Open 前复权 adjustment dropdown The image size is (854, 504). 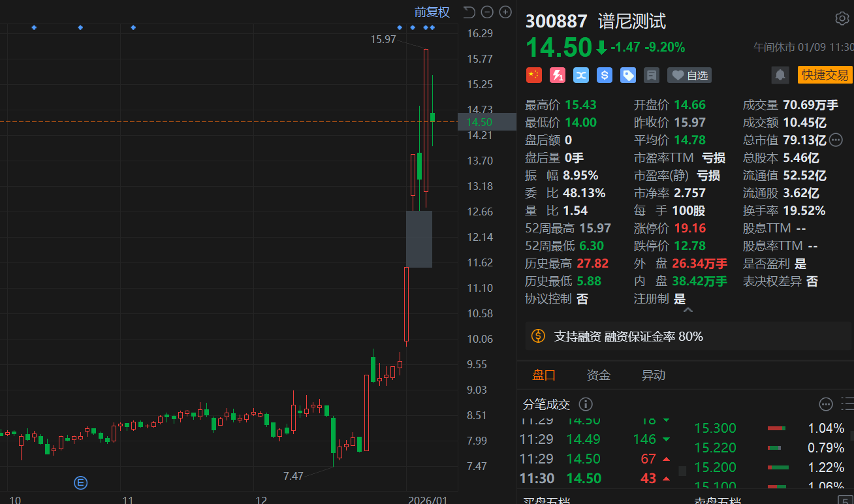click(x=432, y=12)
